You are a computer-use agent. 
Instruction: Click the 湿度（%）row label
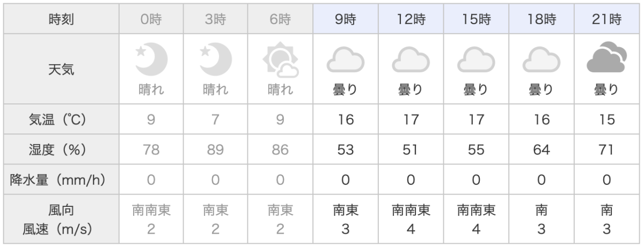pyautogui.click(x=61, y=149)
